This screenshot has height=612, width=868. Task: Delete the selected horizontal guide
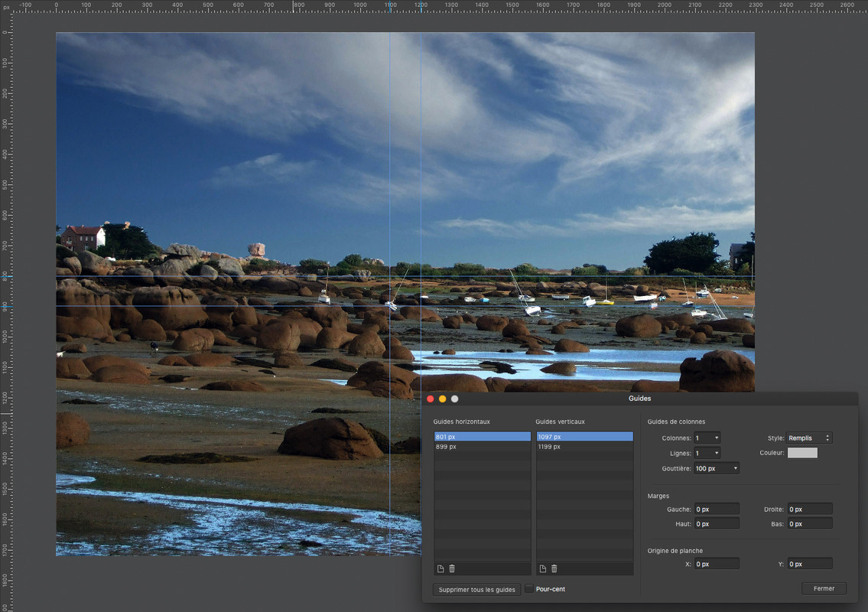(452, 568)
